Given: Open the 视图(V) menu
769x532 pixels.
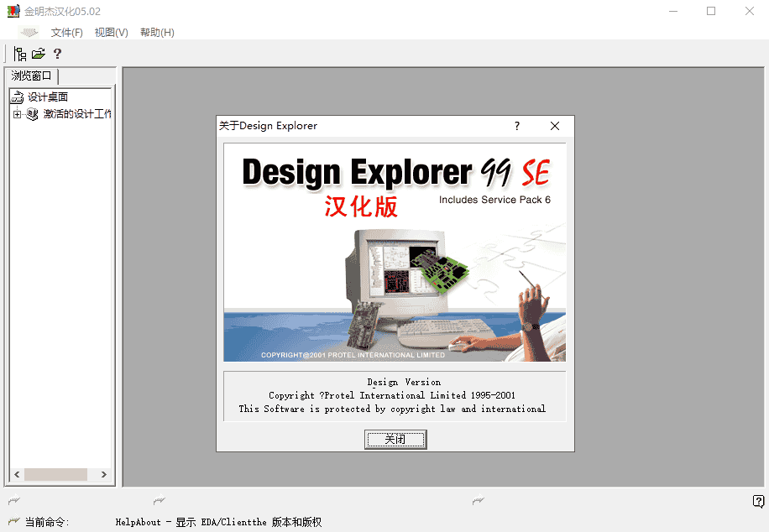Looking at the screenshot, I should click(x=111, y=33).
